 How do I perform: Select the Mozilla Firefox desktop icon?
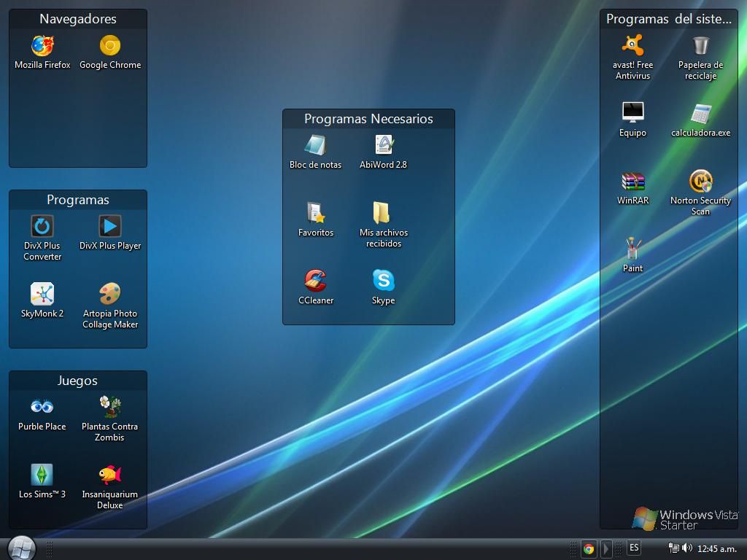[x=42, y=46]
